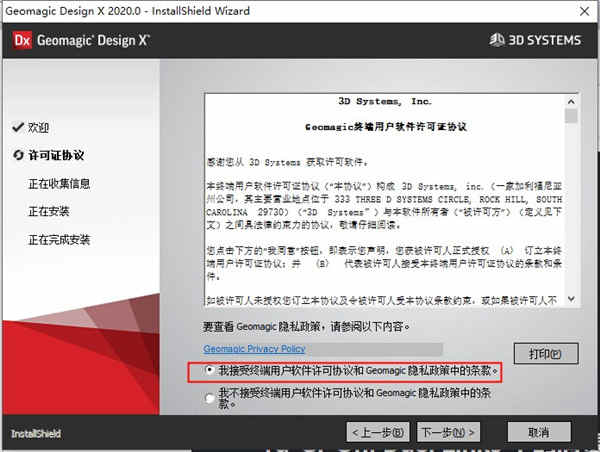This screenshot has height=452, width=600.
Task: Click the 3D Systems logo icon
Action: coord(497,40)
